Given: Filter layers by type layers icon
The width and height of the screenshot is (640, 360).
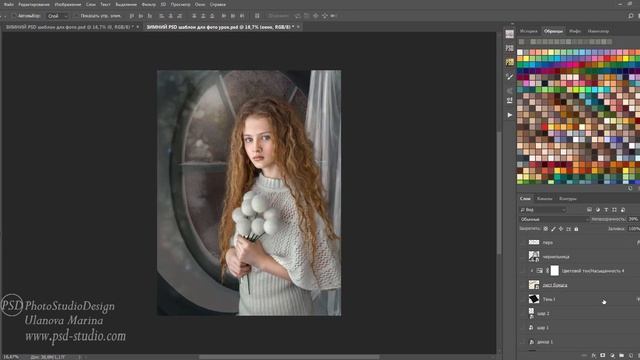Looking at the screenshot, I should 606,210.
